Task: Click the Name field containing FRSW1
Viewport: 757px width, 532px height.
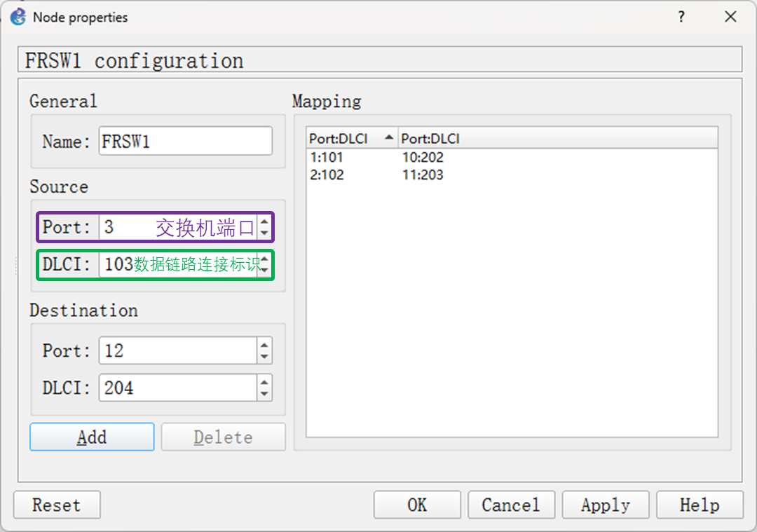Action: (x=185, y=142)
